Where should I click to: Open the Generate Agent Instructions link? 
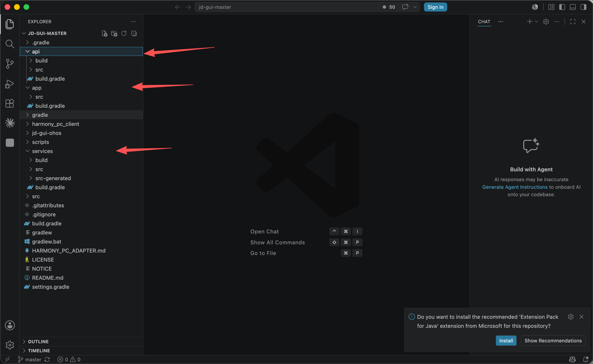click(515, 187)
